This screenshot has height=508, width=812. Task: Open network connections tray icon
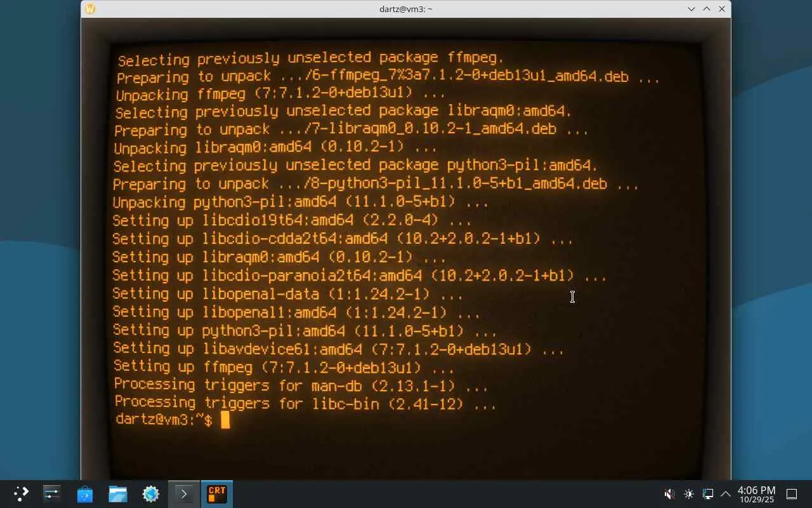[708, 494]
